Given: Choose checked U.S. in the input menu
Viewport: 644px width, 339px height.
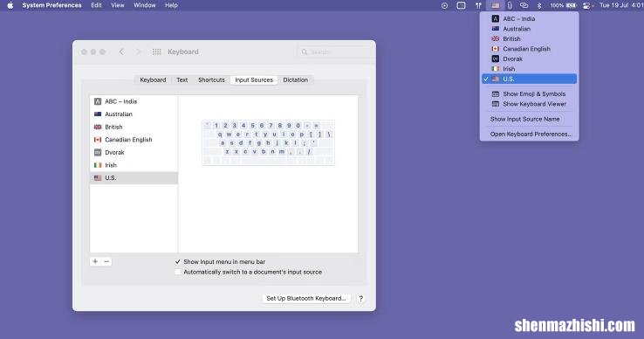Looking at the screenshot, I should (x=529, y=79).
